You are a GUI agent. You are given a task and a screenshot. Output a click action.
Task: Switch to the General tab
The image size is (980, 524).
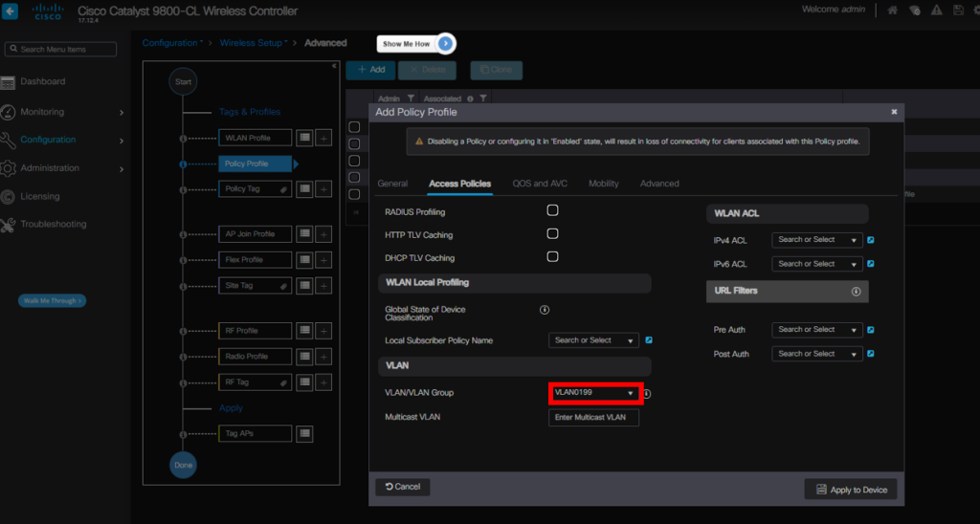[392, 184]
